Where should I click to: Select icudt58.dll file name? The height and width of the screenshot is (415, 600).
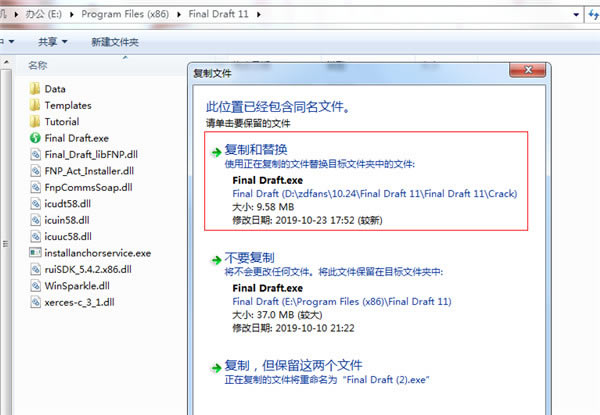coord(68,204)
